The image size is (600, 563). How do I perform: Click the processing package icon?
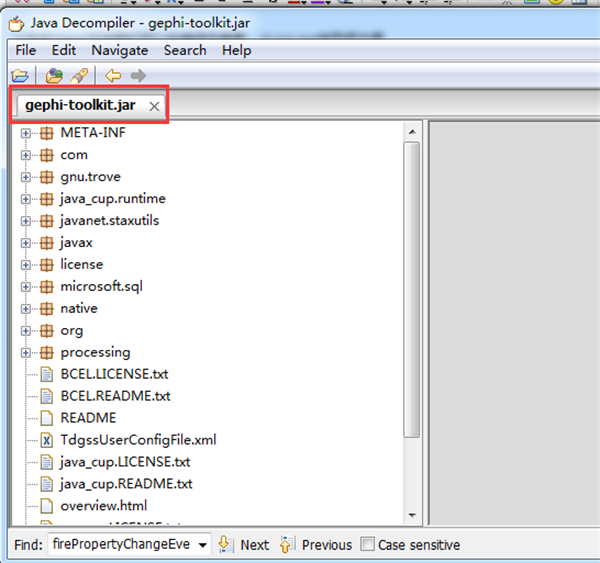click(x=47, y=352)
